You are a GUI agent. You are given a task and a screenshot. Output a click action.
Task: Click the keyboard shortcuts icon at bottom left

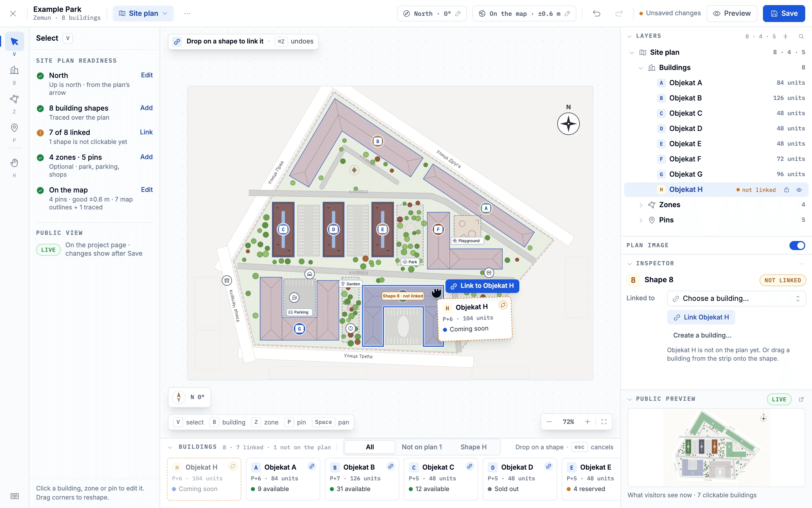click(x=14, y=496)
